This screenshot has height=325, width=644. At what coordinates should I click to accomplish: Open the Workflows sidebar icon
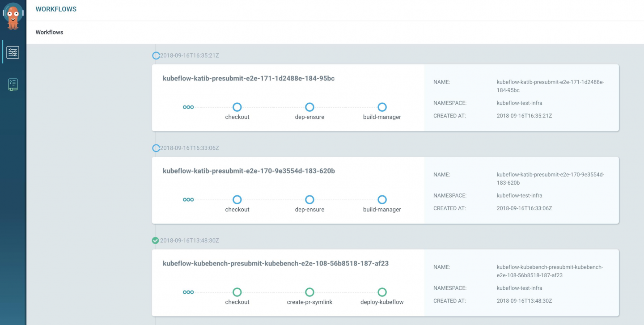(13, 52)
